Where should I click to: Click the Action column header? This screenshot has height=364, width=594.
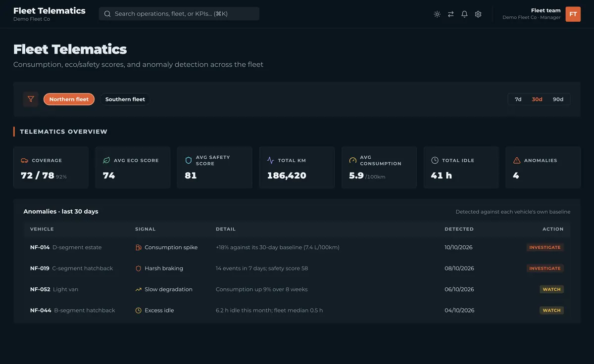tap(553, 229)
